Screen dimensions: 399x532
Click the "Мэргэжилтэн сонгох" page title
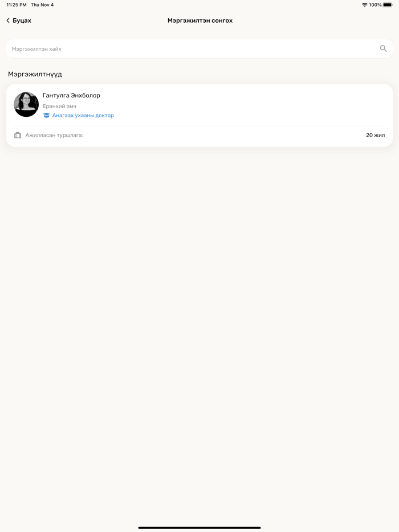pos(200,21)
